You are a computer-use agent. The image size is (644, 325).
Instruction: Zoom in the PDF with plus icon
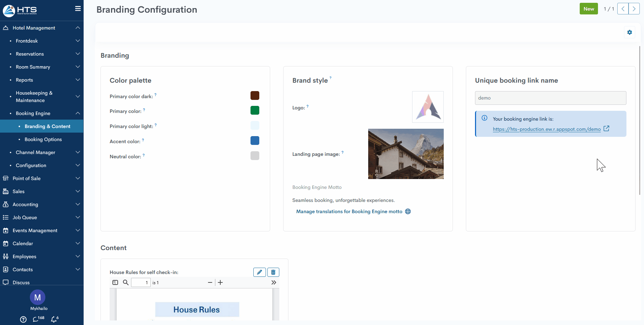click(x=220, y=282)
